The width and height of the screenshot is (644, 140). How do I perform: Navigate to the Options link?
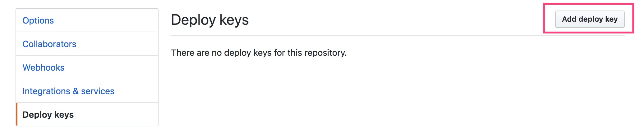(x=38, y=20)
